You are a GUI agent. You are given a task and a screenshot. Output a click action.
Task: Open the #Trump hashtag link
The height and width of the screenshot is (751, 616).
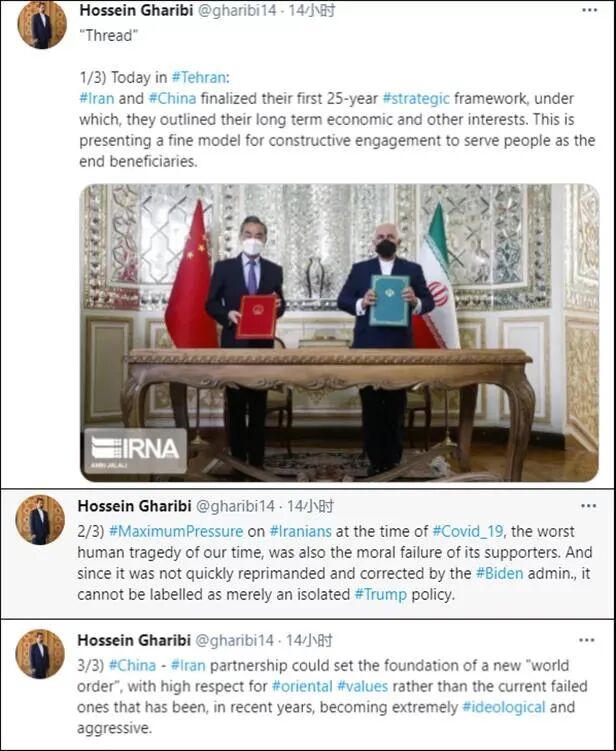(x=380, y=594)
